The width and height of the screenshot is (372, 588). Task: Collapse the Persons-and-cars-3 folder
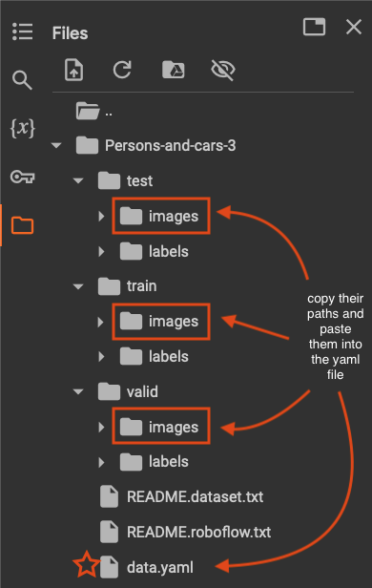coord(56,145)
